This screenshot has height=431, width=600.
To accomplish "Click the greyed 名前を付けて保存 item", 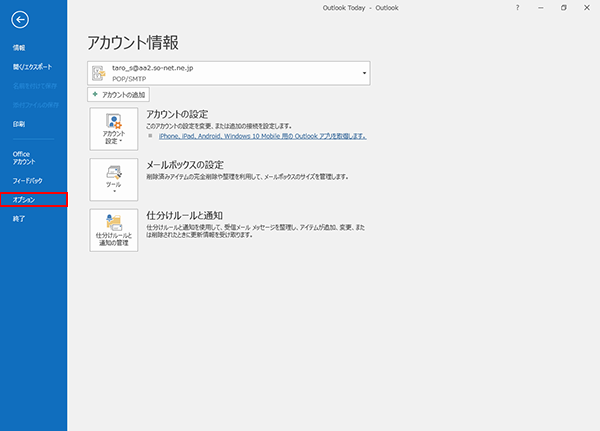I will point(32,86).
